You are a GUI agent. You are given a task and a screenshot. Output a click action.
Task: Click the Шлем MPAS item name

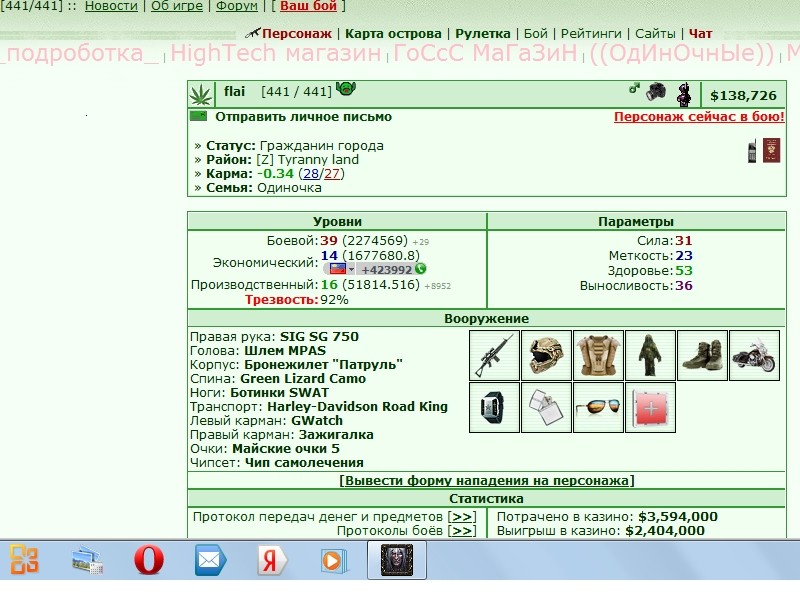[x=285, y=351]
